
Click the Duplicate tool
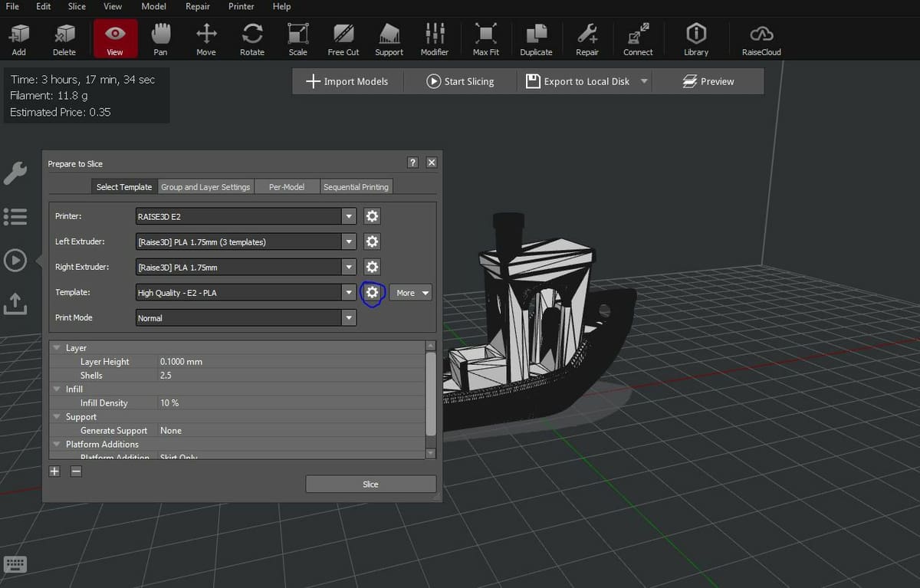(536, 39)
